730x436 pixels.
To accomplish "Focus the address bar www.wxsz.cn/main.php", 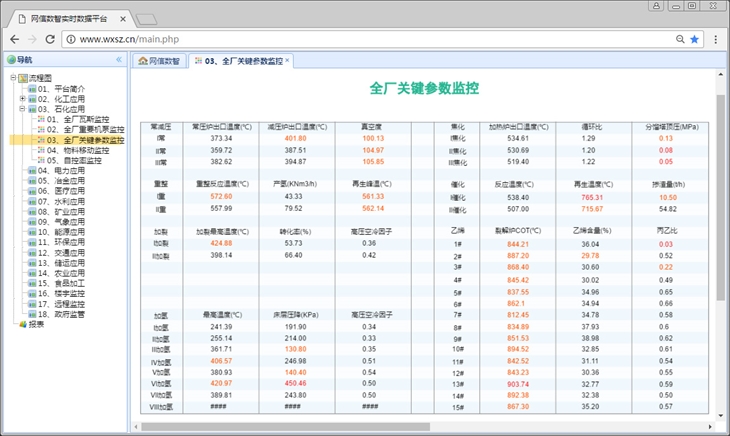I will click(129, 40).
